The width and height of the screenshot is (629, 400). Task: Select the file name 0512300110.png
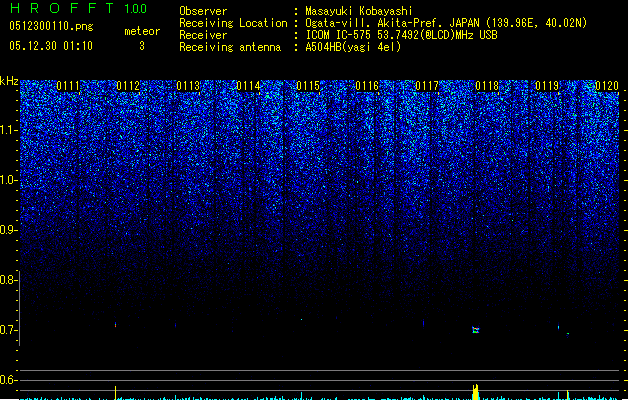51,26
